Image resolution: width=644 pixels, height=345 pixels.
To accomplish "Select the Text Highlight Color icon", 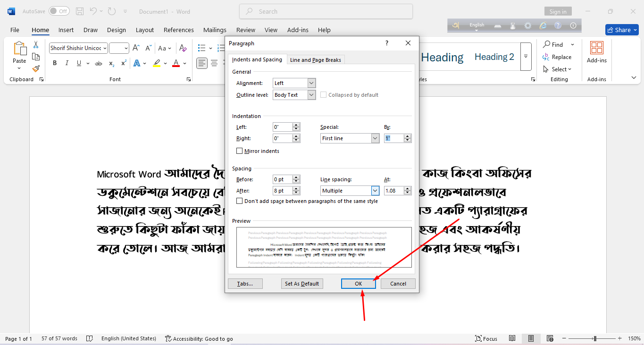I will point(157,63).
